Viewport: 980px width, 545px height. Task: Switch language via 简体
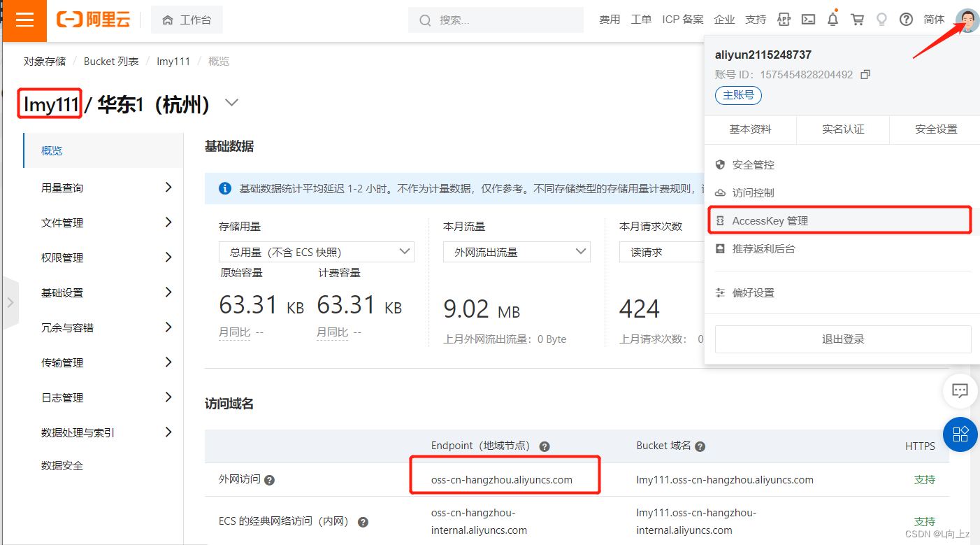(x=934, y=20)
